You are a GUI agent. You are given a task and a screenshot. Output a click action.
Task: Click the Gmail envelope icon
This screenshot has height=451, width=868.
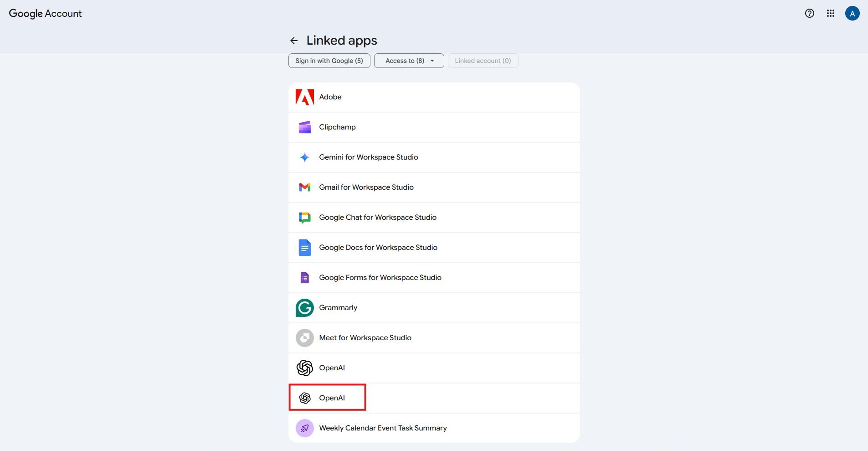[x=305, y=187]
